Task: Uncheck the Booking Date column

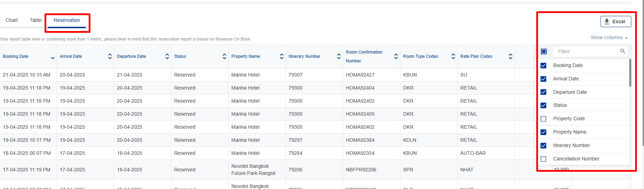Action: (543, 66)
